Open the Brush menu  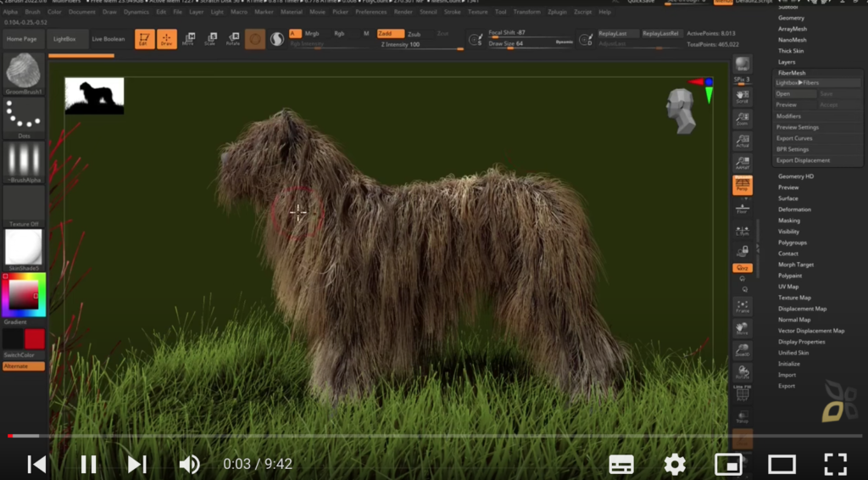pyautogui.click(x=33, y=12)
